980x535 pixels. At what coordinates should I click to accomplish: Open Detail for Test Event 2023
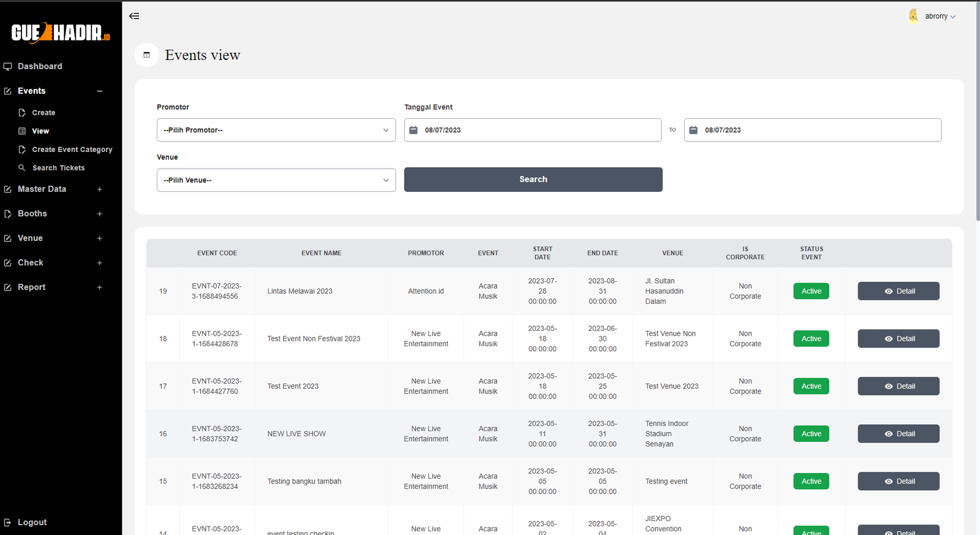[899, 386]
